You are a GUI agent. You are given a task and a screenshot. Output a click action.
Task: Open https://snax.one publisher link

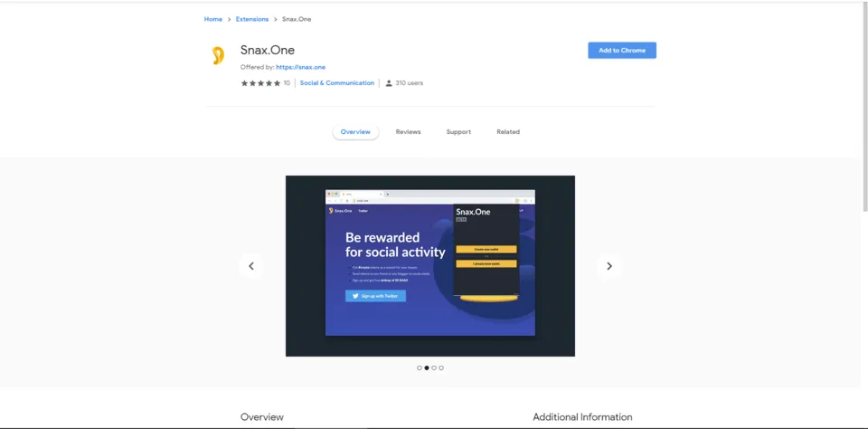(300, 67)
